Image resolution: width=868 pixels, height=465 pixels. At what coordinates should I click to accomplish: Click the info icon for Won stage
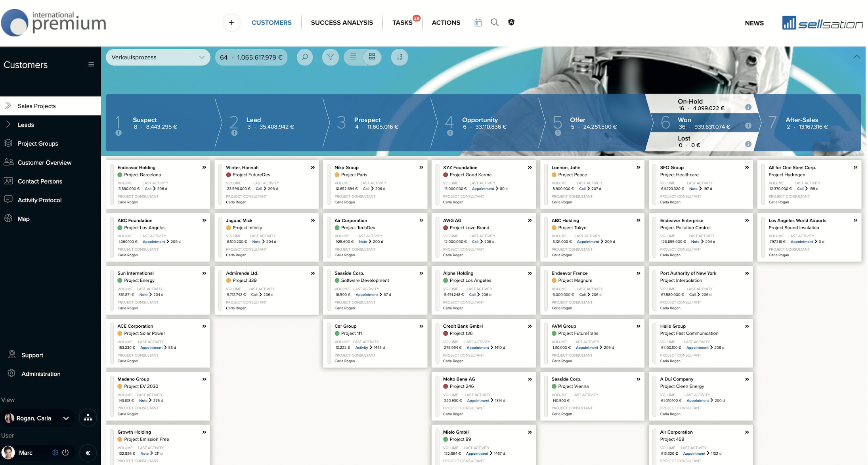(748, 126)
